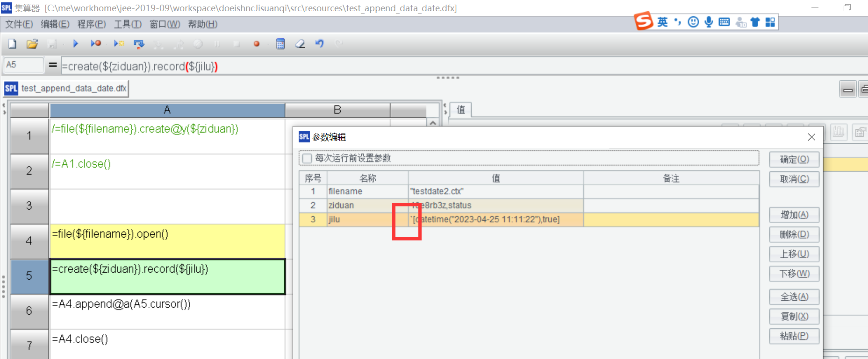Select cell with =A4.close()

tap(167, 344)
